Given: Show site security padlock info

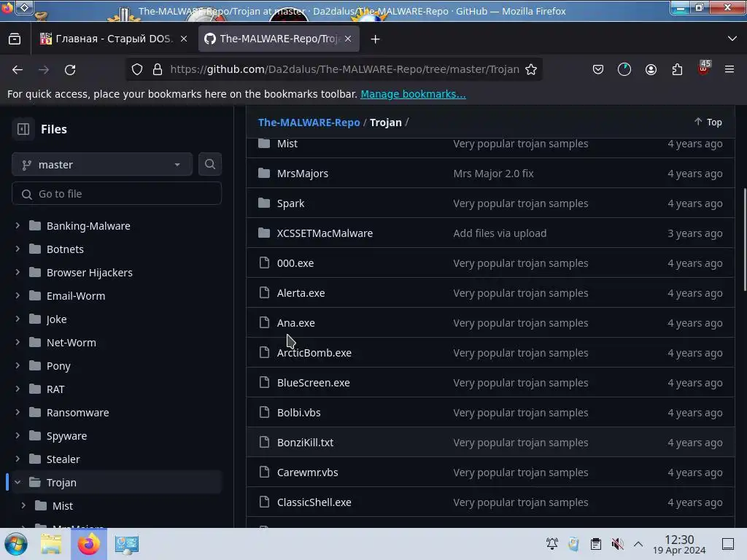Looking at the screenshot, I should 158,69.
